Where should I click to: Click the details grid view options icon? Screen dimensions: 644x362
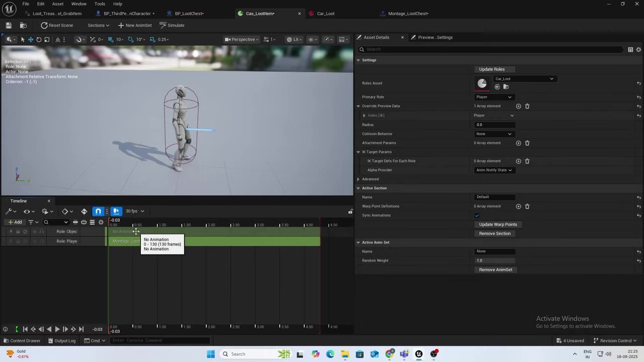tap(630, 49)
